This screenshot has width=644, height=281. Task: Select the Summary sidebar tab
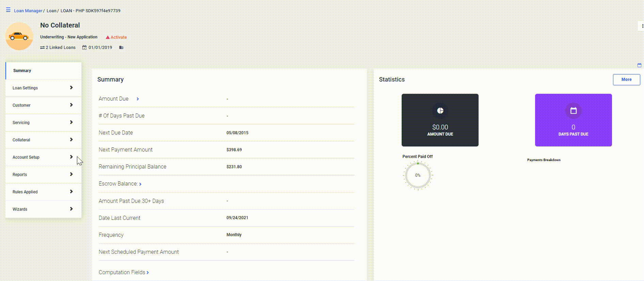coord(44,70)
